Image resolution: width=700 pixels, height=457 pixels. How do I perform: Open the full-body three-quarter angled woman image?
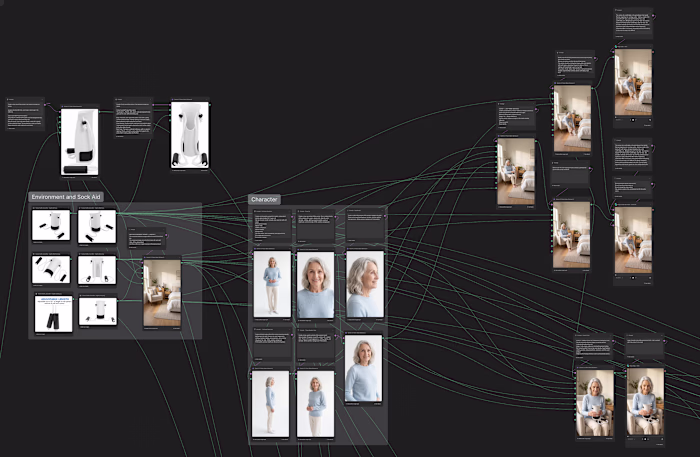point(316,404)
